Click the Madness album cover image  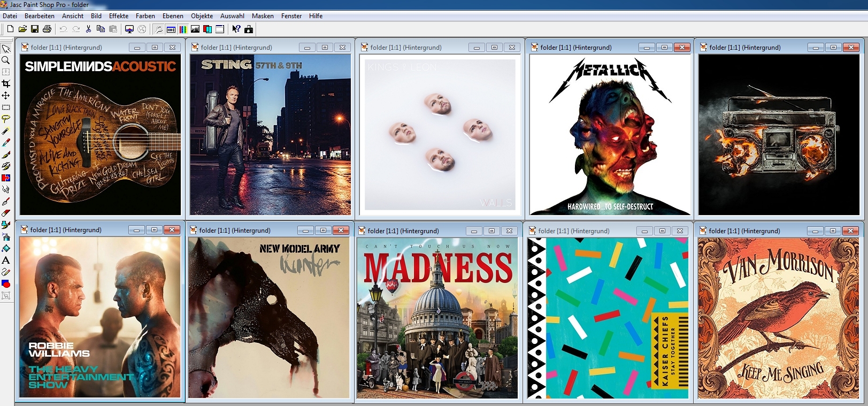click(x=437, y=318)
